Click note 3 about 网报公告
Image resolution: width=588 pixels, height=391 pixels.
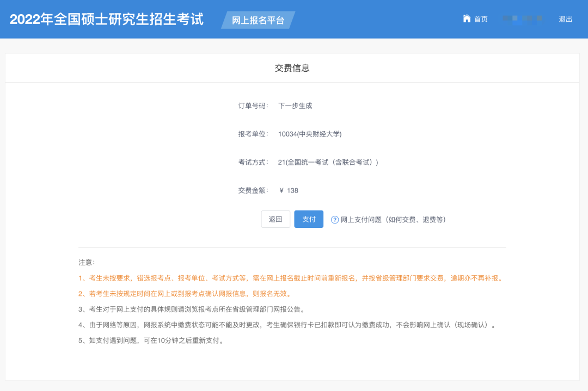[192, 309]
